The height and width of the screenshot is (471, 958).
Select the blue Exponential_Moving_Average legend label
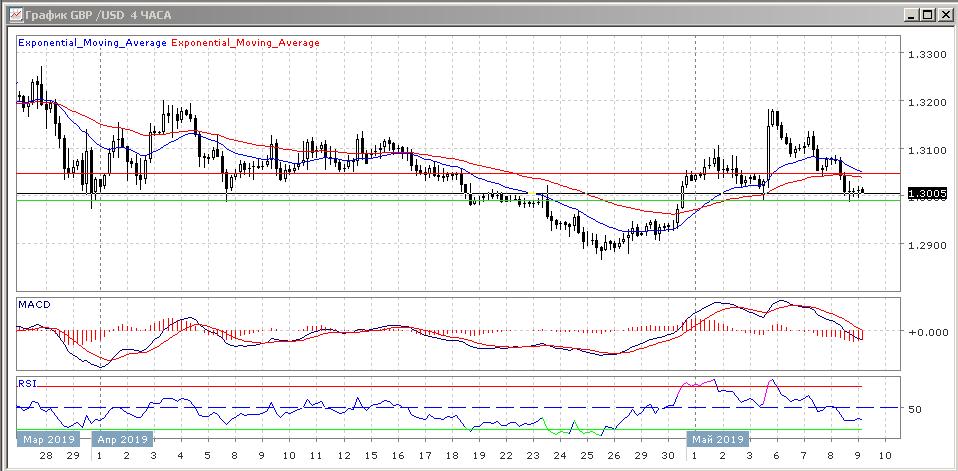click(92, 43)
